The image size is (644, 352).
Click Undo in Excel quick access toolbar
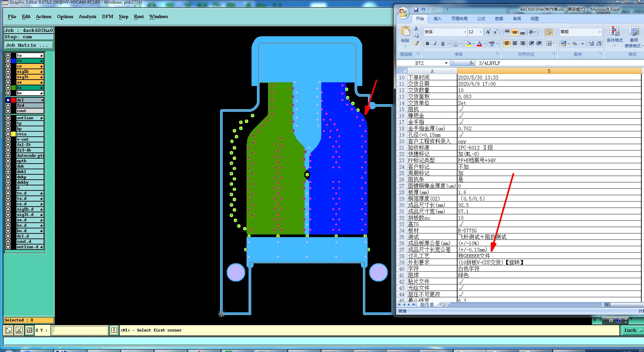click(x=423, y=9)
